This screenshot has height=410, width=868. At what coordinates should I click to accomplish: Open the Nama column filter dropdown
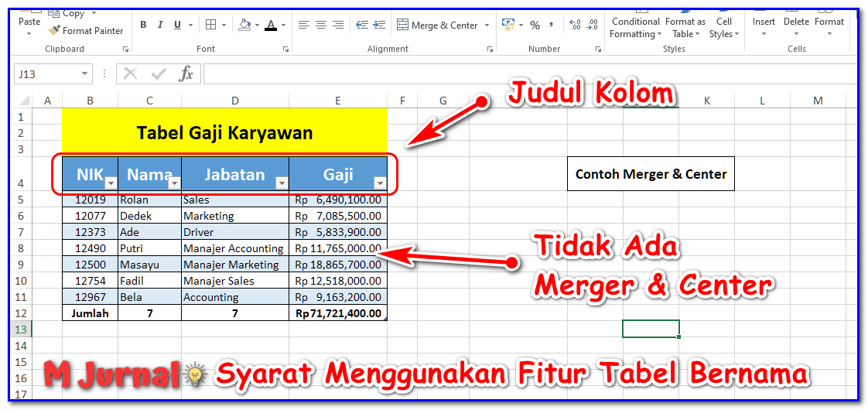point(174,183)
